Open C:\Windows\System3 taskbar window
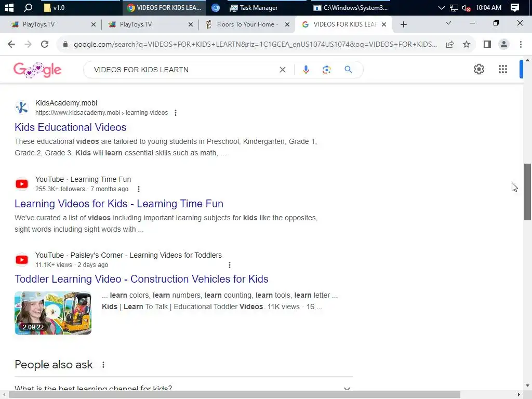Viewport: 532px width, 399px height. pyautogui.click(x=351, y=7)
